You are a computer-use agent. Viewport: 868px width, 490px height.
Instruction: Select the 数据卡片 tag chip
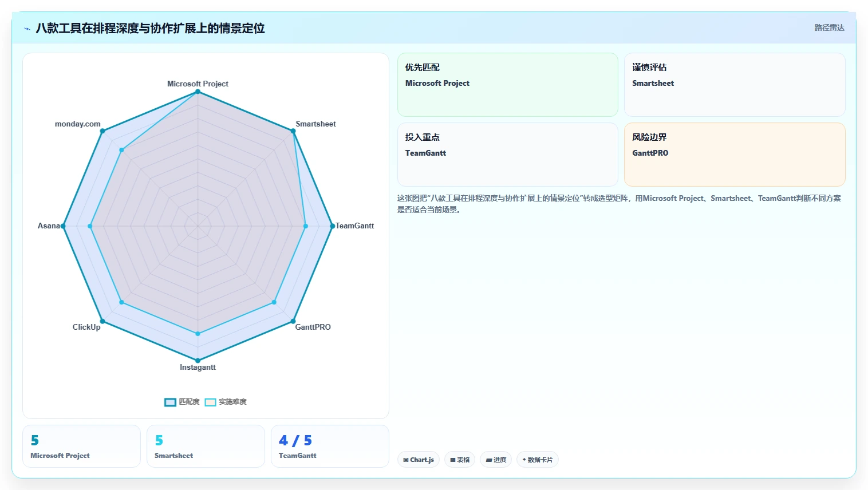[538, 460]
